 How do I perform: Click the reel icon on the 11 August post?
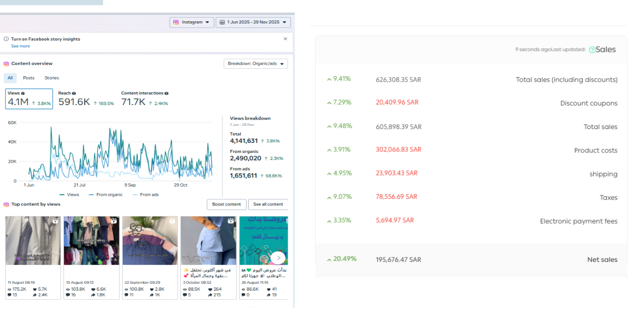55,220
